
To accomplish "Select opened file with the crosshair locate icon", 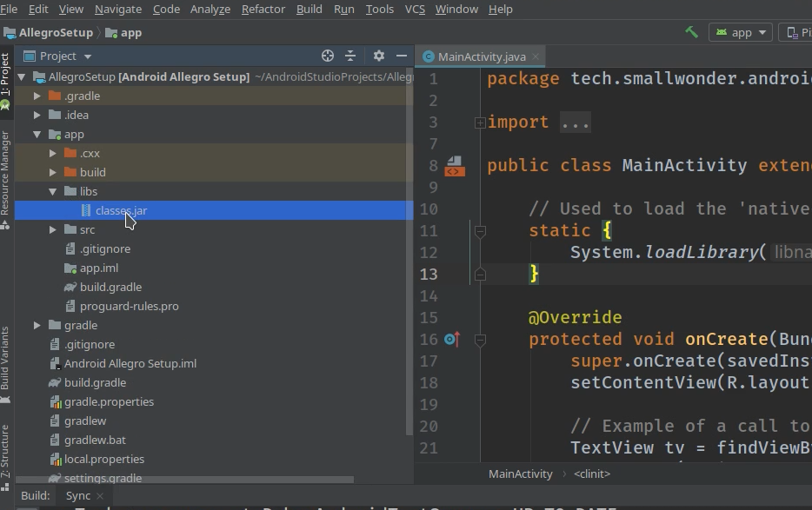I will pyautogui.click(x=328, y=55).
